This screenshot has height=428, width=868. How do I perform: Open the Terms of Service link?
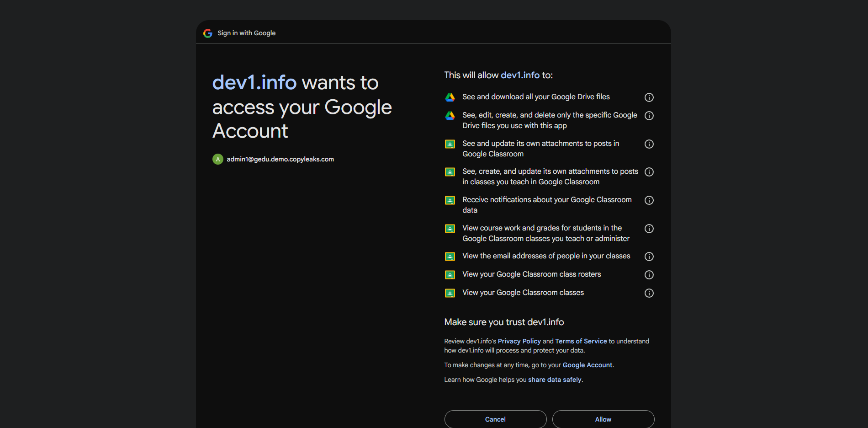pos(581,341)
